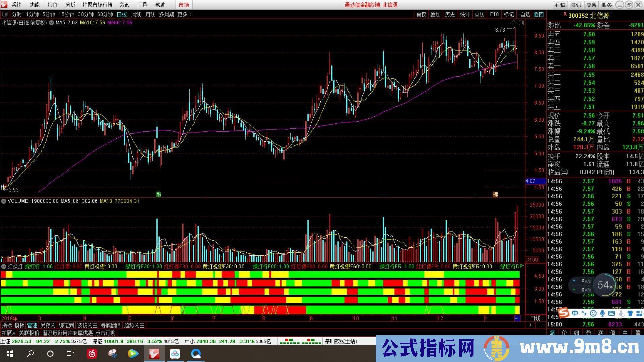Screen dimensions: 644x362
Task: Select the 1分钟 period
Action: coord(32,14)
